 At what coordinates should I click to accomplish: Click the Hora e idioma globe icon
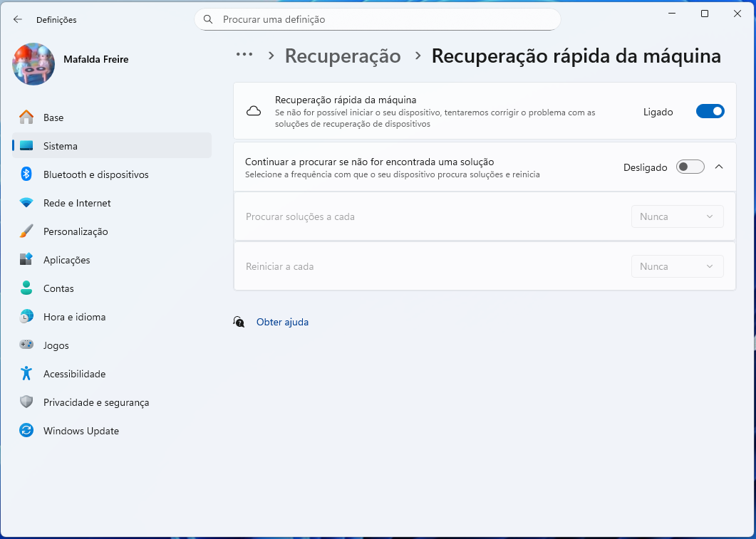click(x=26, y=317)
